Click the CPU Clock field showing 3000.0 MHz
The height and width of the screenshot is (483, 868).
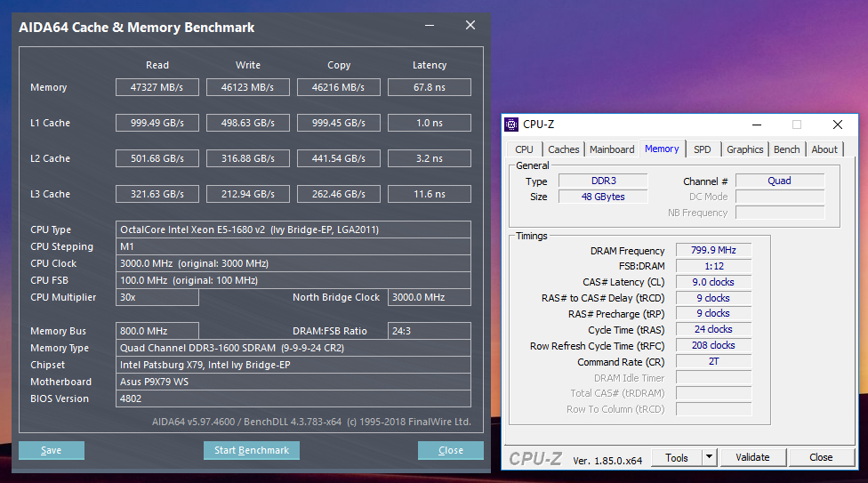click(293, 263)
